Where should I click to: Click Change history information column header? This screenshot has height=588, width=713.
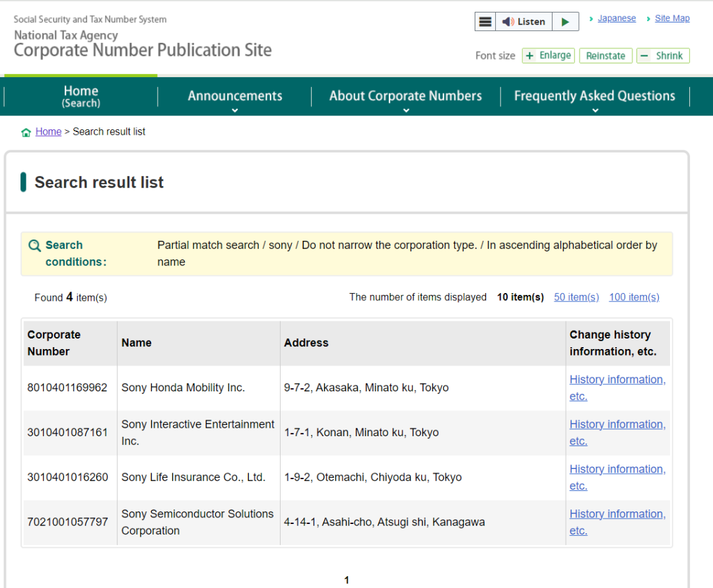point(618,343)
